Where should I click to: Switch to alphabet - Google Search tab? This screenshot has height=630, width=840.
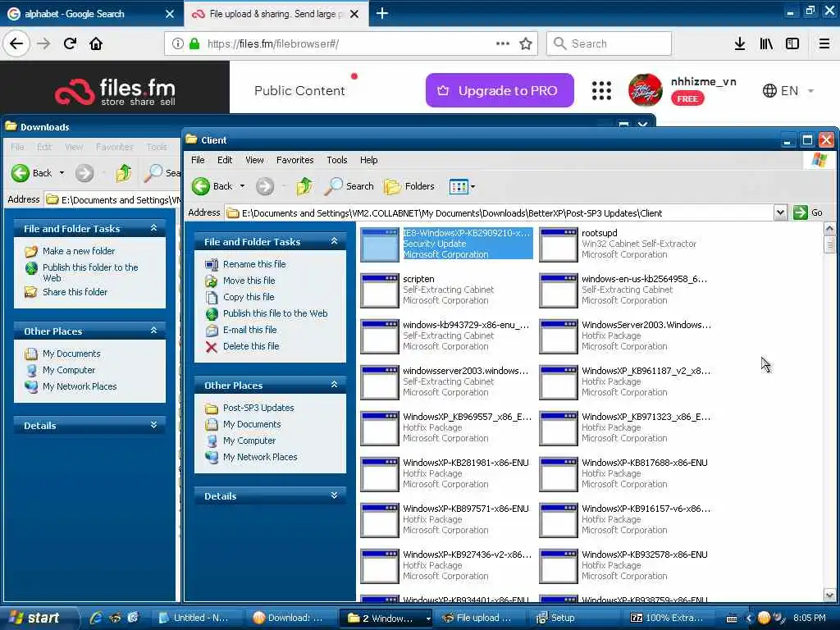coord(91,14)
